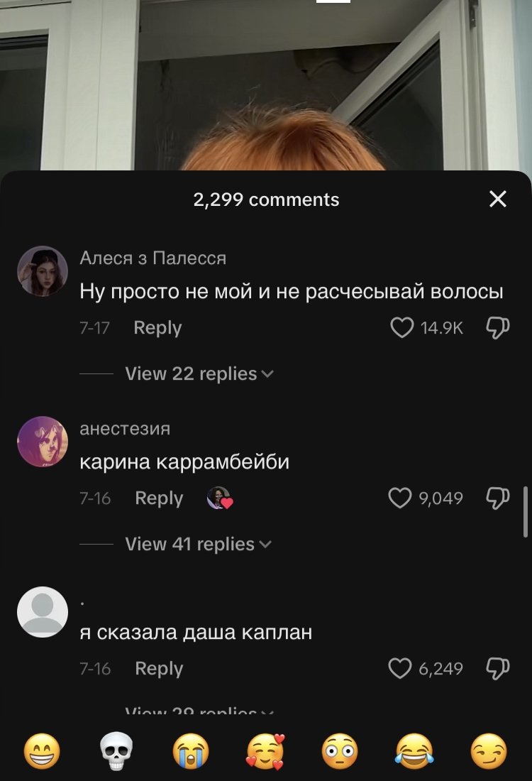This screenshot has width=532, height=781.
Task: Like the я сказала даша каплан comment
Action: [400, 668]
